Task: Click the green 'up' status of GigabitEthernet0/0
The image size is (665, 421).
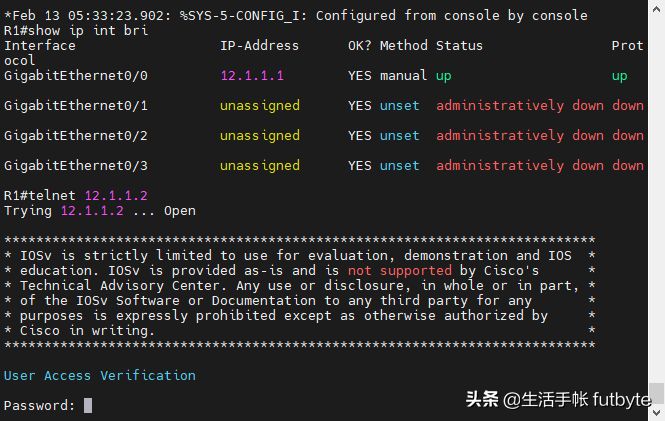Action: click(445, 76)
